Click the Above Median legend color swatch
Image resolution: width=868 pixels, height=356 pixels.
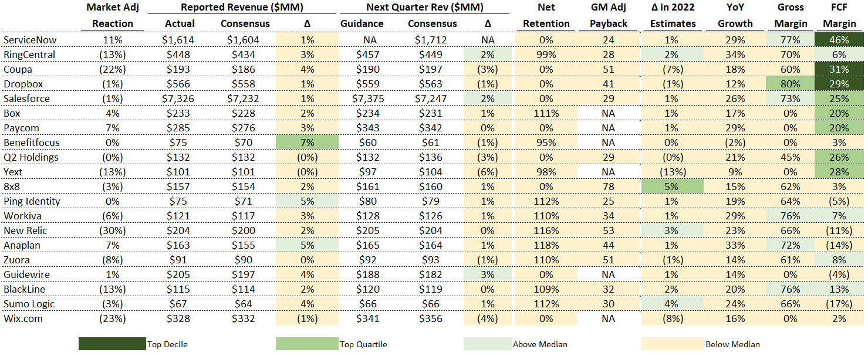click(x=487, y=344)
